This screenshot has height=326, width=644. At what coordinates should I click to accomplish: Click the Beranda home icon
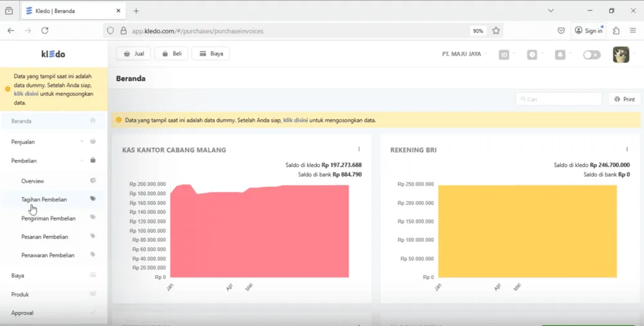(93, 120)
